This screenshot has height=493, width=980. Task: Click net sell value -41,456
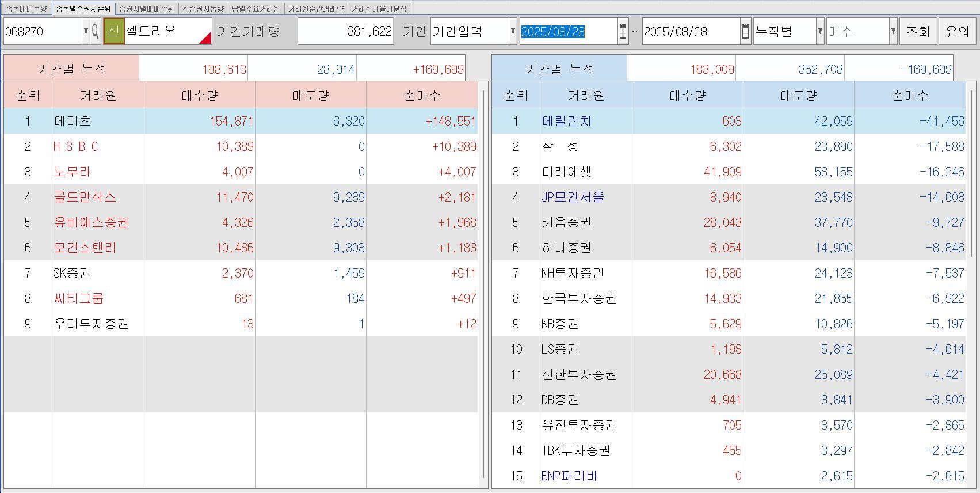(941, 121)
